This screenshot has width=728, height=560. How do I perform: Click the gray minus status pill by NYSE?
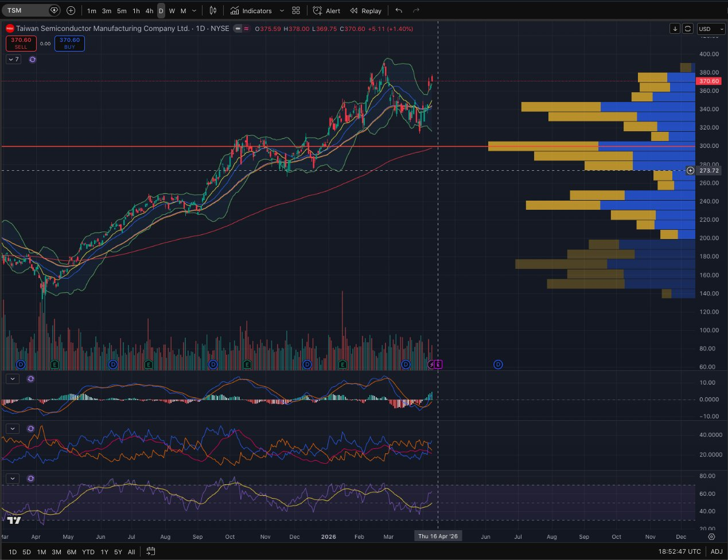tap(238, 29)
